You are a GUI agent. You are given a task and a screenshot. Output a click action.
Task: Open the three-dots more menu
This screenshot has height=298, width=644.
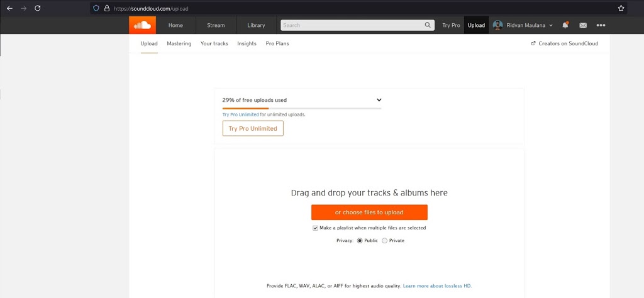click(601, 25)
